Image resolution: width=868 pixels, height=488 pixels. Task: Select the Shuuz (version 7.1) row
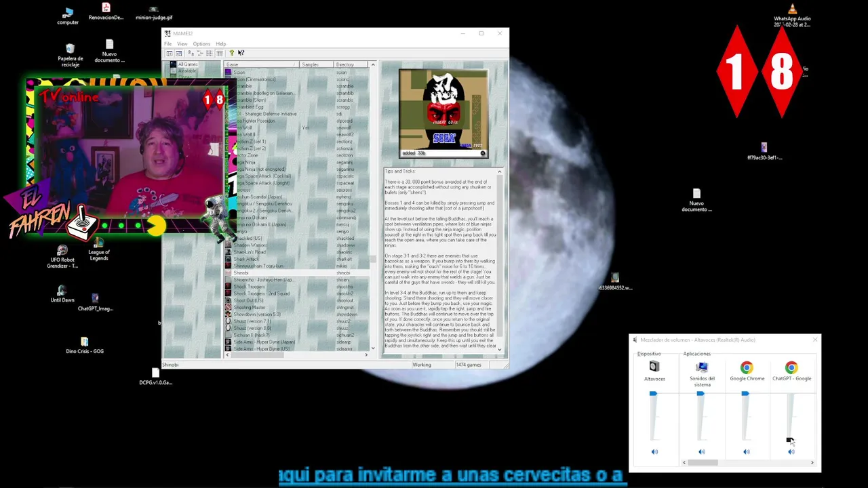pyautogui.click(x=296, y=321)
